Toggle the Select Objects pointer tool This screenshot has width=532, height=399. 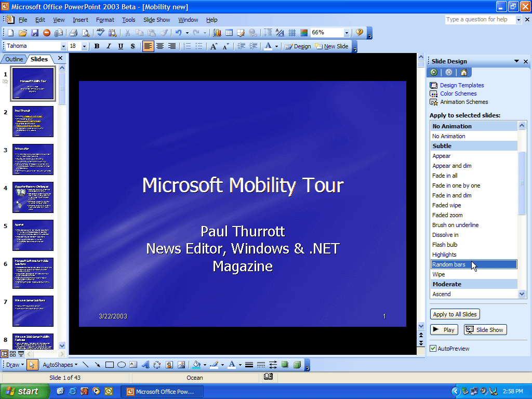pyautogui.click(x=32, y=365)
